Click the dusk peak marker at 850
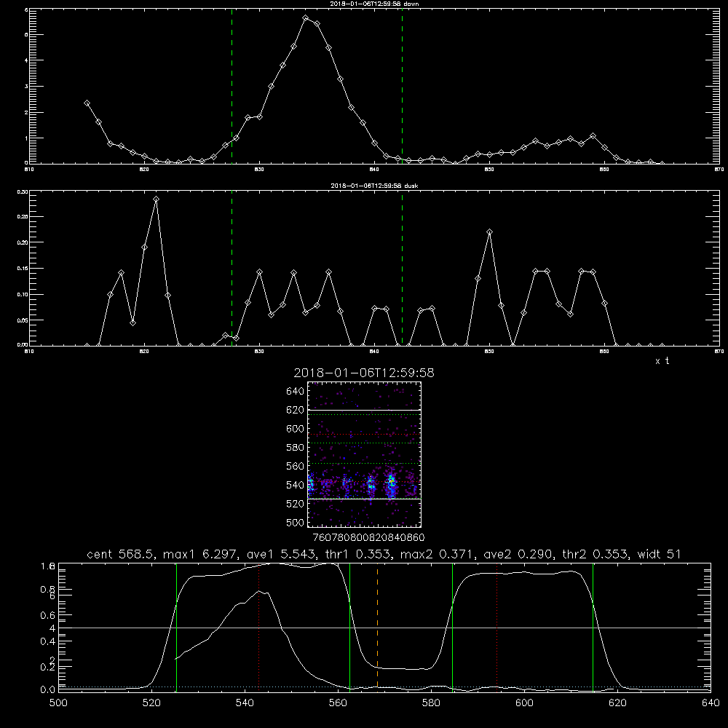Viewport: 728px width, 728px height. click(x=489, y=232)
